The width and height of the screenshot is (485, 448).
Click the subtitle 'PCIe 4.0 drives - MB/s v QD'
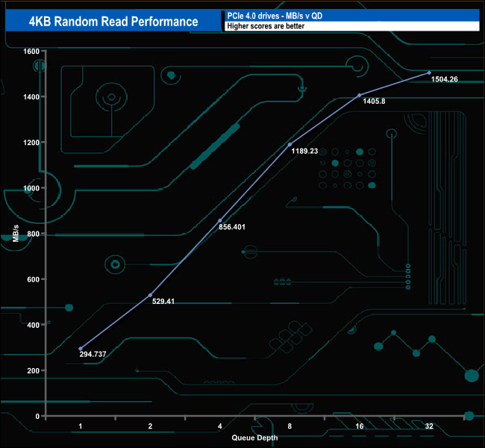[x=275, y=16]
